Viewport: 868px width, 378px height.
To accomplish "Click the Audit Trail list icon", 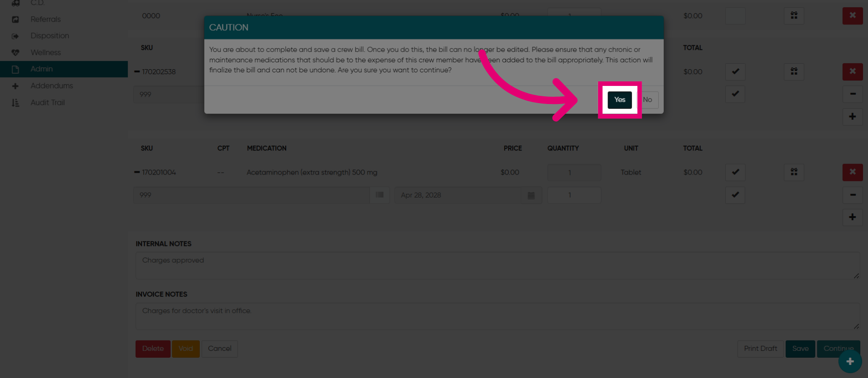I will coord(15,103).
